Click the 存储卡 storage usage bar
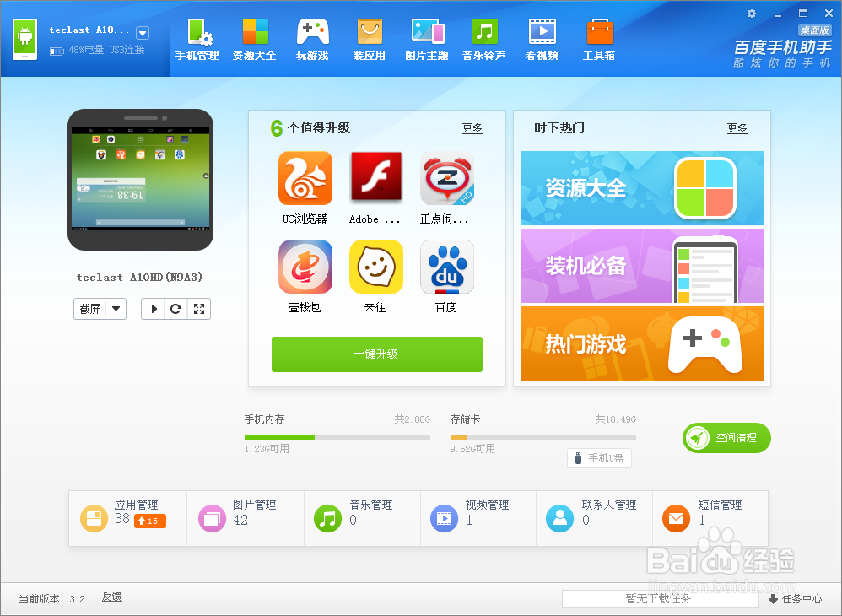This screenshot has width=842, height=616. point(542,438)
